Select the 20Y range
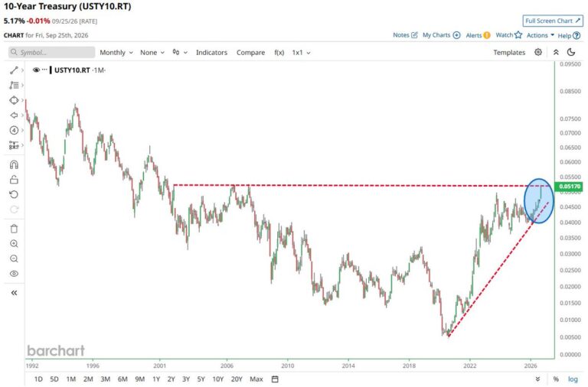 click(x=237, y=379)
